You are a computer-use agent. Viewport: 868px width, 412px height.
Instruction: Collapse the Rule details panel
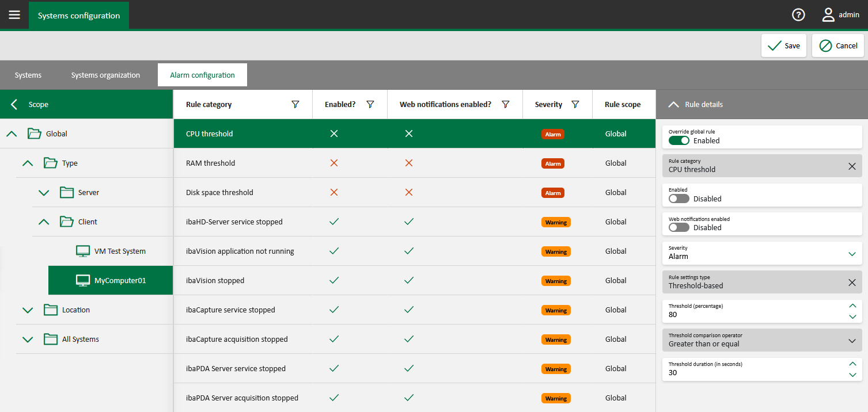pos(673,104)
